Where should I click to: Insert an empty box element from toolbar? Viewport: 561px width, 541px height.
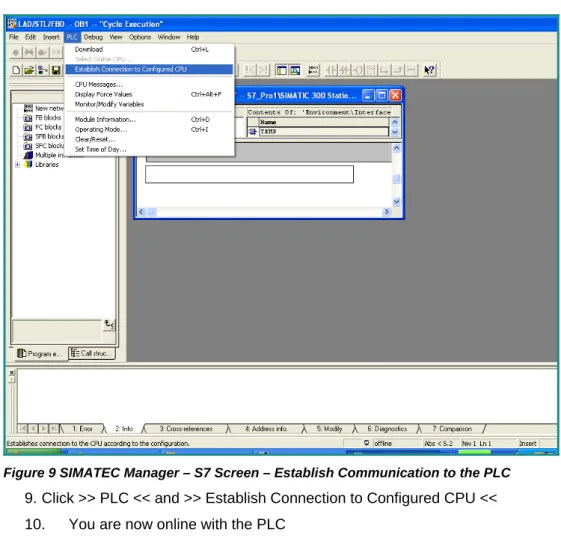371,70
